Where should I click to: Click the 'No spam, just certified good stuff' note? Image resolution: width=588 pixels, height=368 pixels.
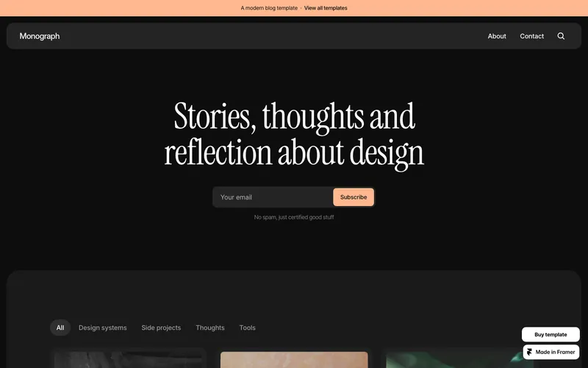294,217
